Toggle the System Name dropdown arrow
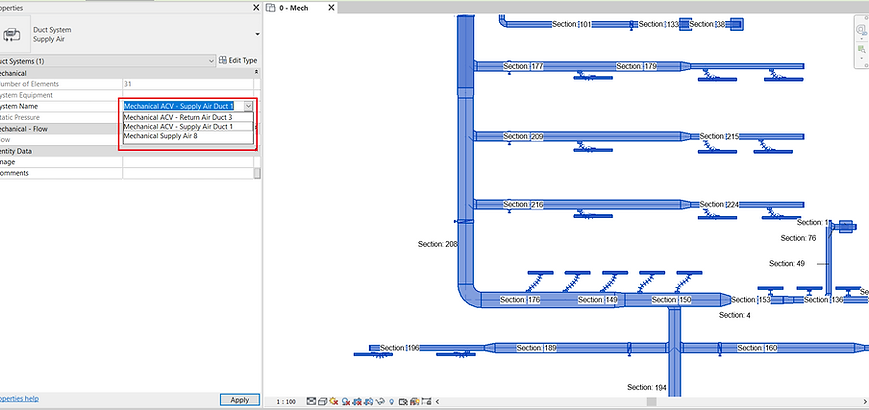 click(x=248, y=106)
